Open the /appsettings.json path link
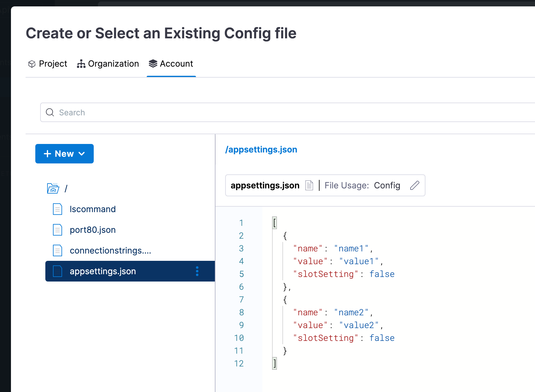Screen dimensions: 535x392 (x=261, y=149)
